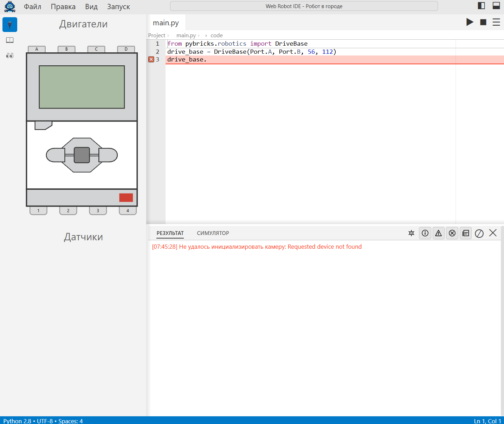Image resolution: width=504 pixels, height=424 pixels.
Task: Select sensor port 3 on the brick
Action: click(98, 210)
